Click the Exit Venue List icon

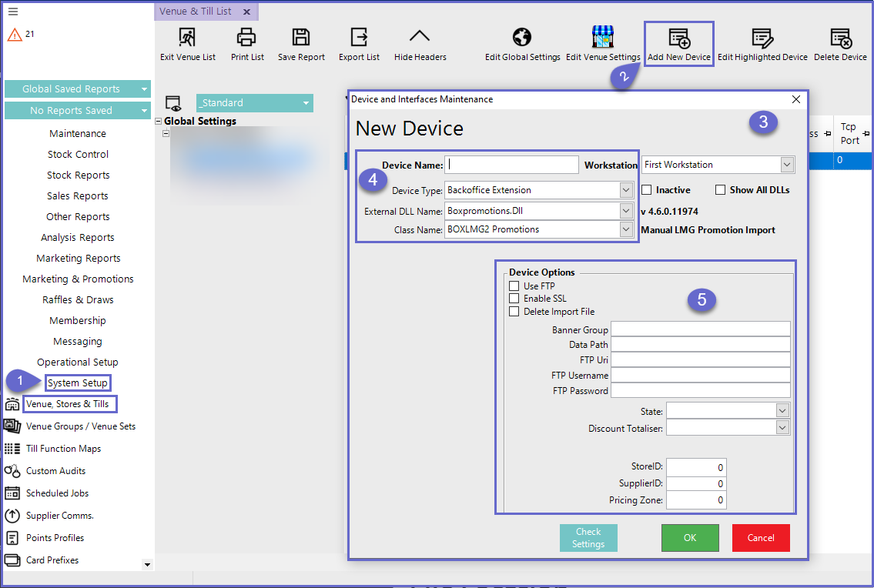187,37
